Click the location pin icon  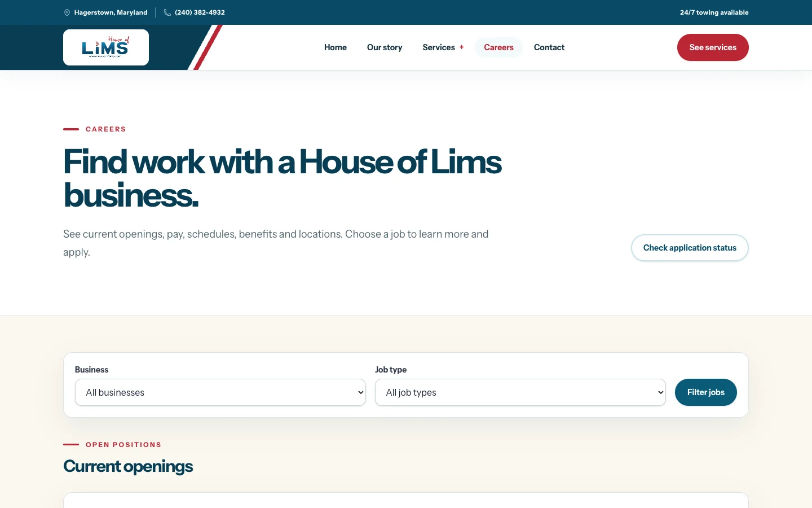coord(67,12)
